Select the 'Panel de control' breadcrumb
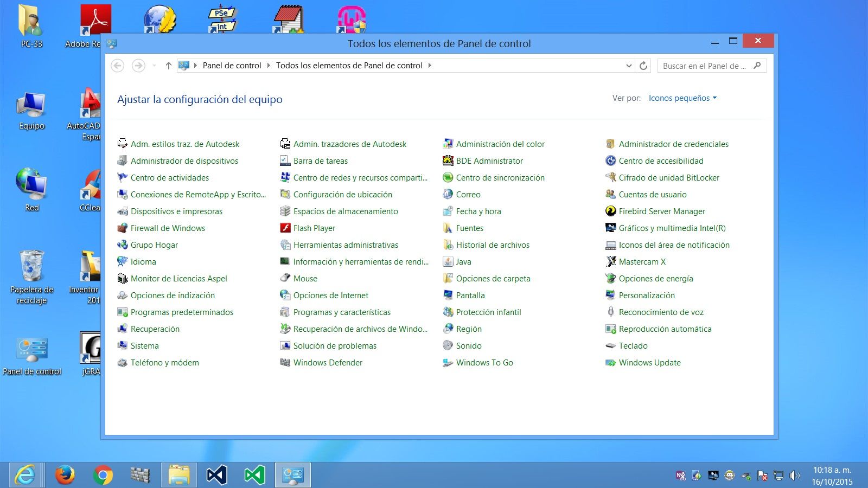Screen dimensions: 868x488 [x=232, y=66]
